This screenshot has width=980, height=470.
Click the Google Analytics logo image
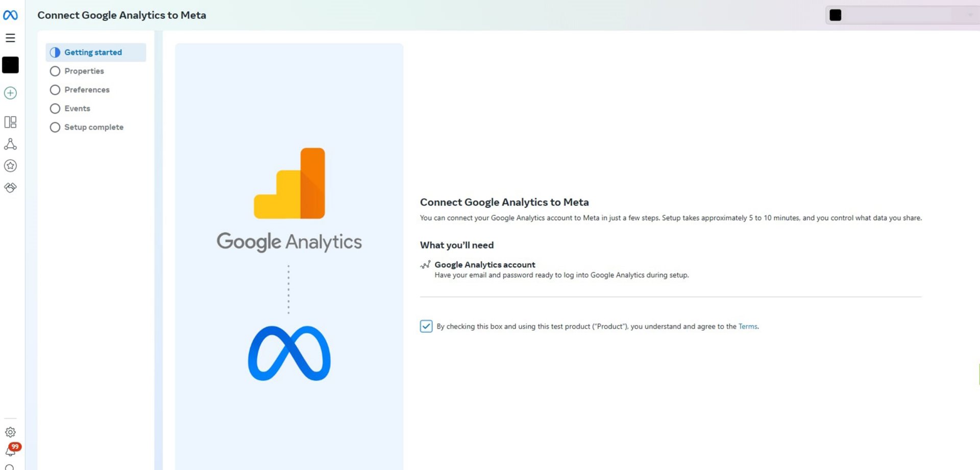(289, 200)
